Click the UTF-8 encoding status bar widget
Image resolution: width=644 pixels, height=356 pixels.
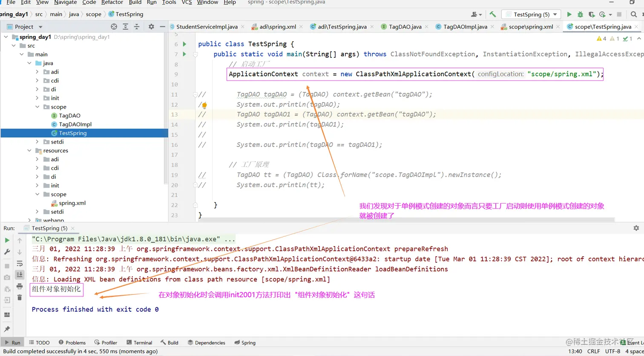(612, 351)
